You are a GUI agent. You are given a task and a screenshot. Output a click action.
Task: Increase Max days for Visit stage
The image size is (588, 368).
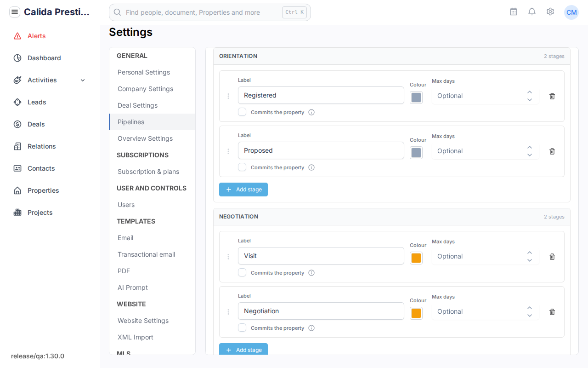530,253
